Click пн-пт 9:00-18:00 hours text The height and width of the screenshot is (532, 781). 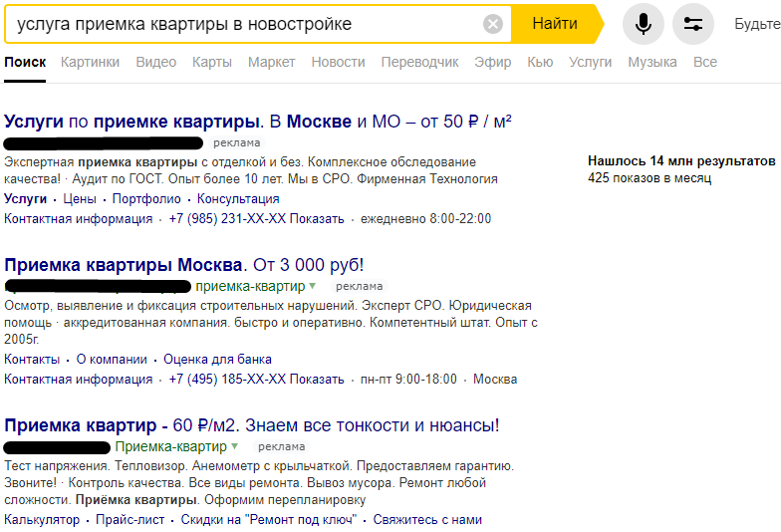408,379
